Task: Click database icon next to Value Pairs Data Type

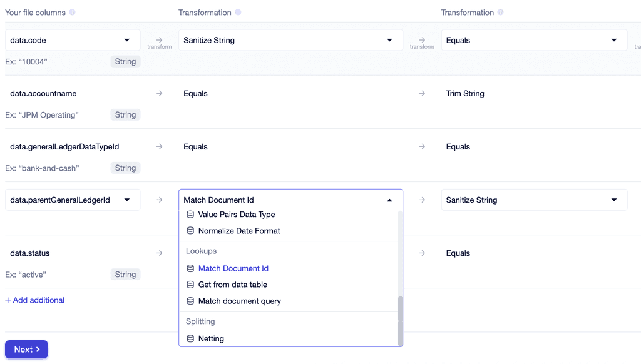Action: point(190,215)
